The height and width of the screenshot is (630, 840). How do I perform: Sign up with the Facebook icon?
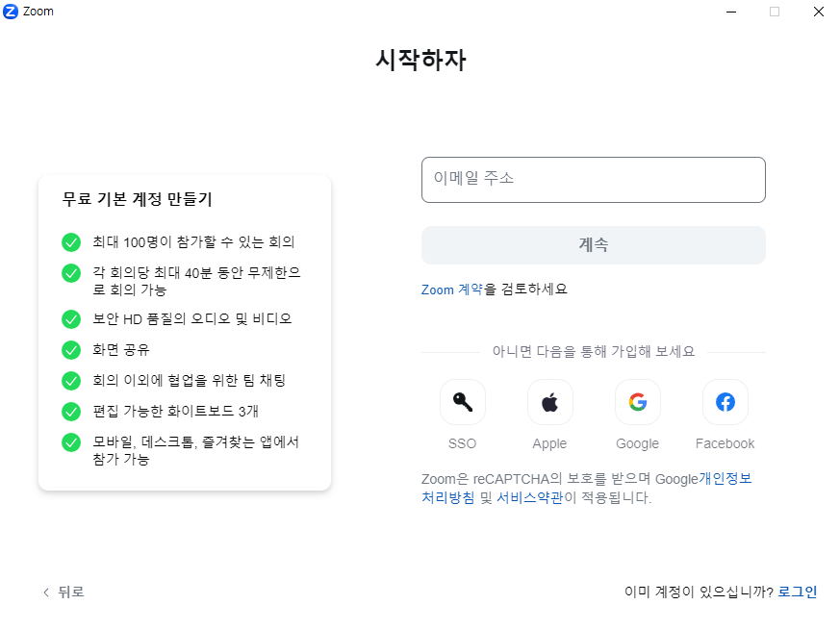point(725,402)
